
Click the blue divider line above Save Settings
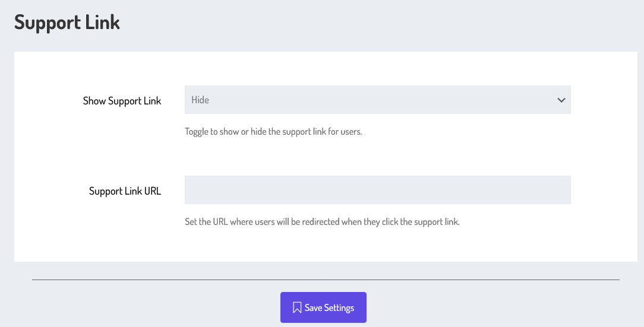coord(326,280)
